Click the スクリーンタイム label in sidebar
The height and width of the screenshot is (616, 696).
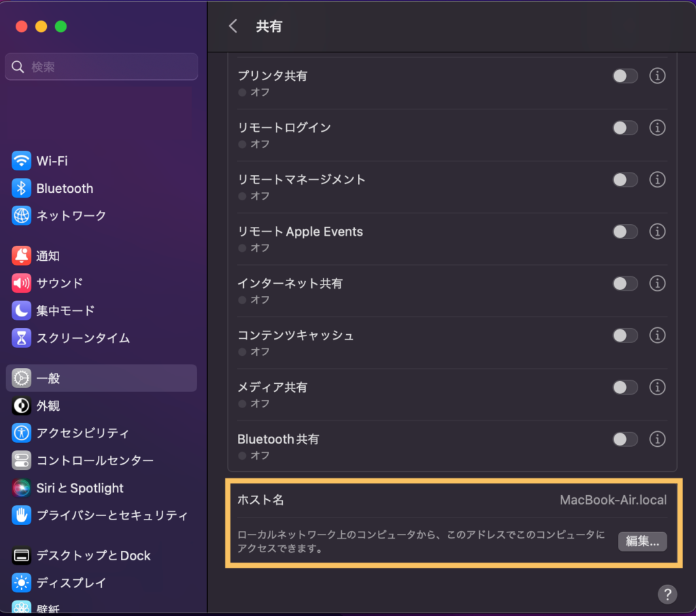[83, 338]
